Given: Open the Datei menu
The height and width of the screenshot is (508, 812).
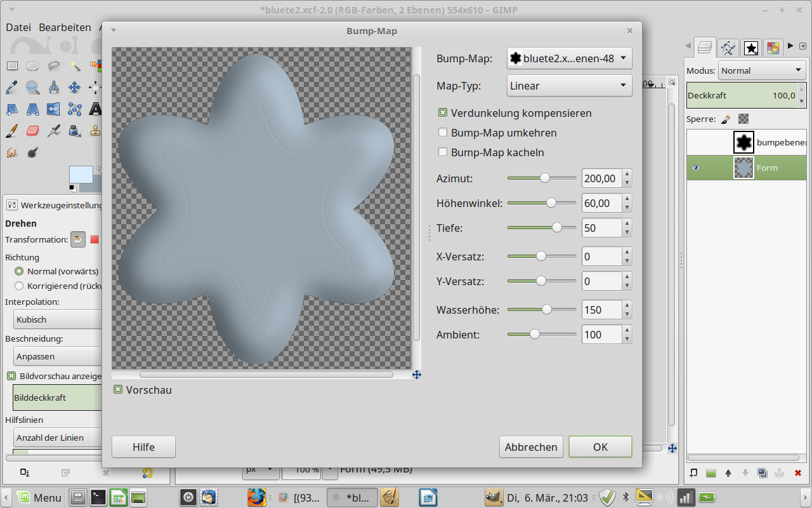Looking at the screenshot, I should pyautogui.click(x=18, y=27).
